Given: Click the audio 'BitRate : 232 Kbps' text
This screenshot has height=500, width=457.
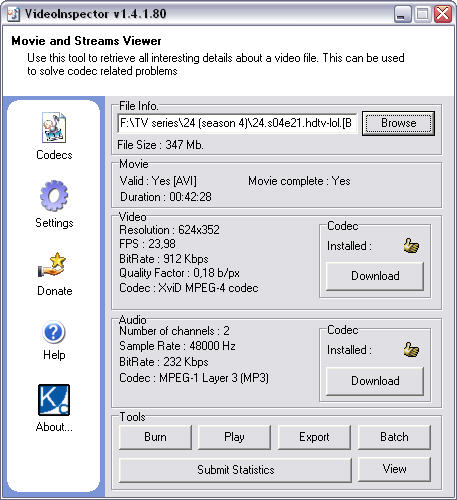Looking at the screenshot, I should (x=164, y=362).
